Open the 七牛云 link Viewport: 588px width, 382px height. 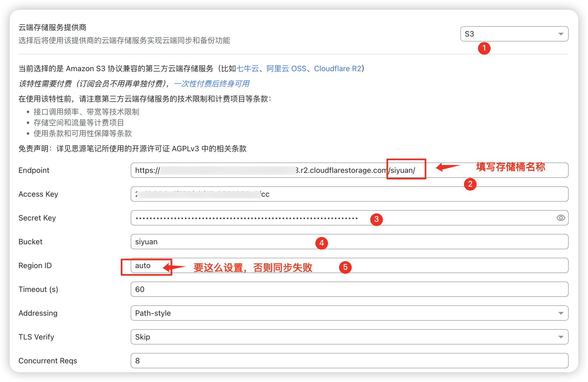pos(248,69)
